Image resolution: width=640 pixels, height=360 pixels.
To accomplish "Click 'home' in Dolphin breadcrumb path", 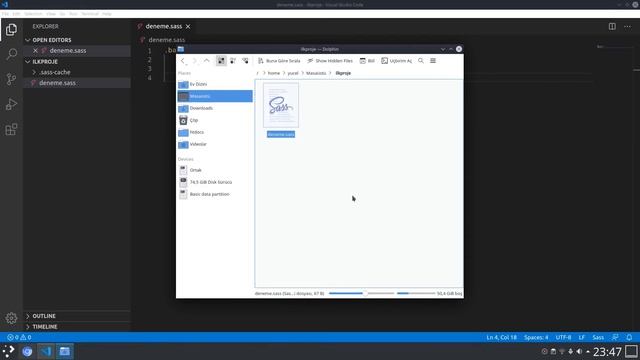I will pos(274,73).
